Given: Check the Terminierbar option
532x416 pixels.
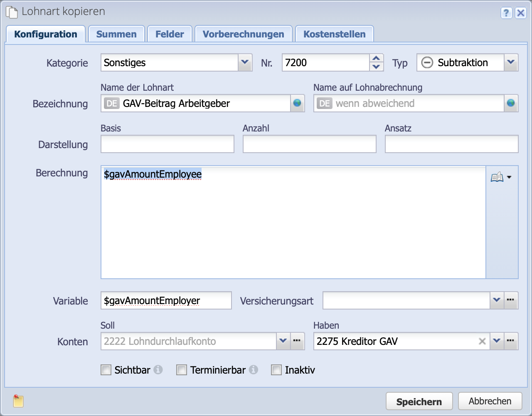Looking at the screenshot, I should [182, 370].
